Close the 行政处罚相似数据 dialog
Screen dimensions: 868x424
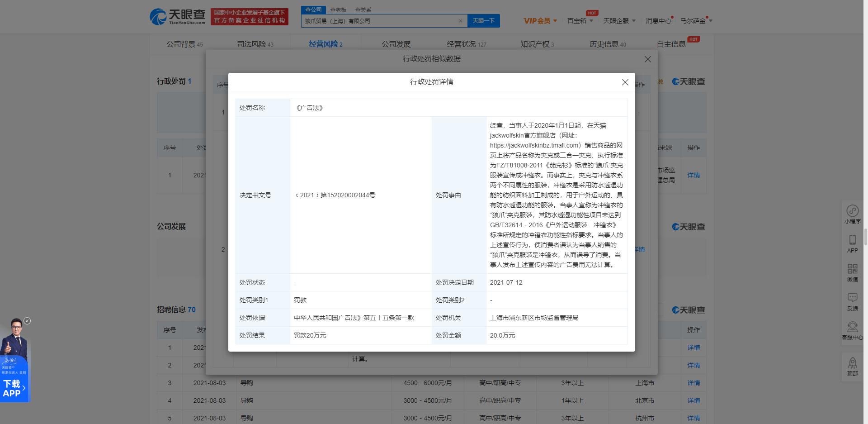648,59
